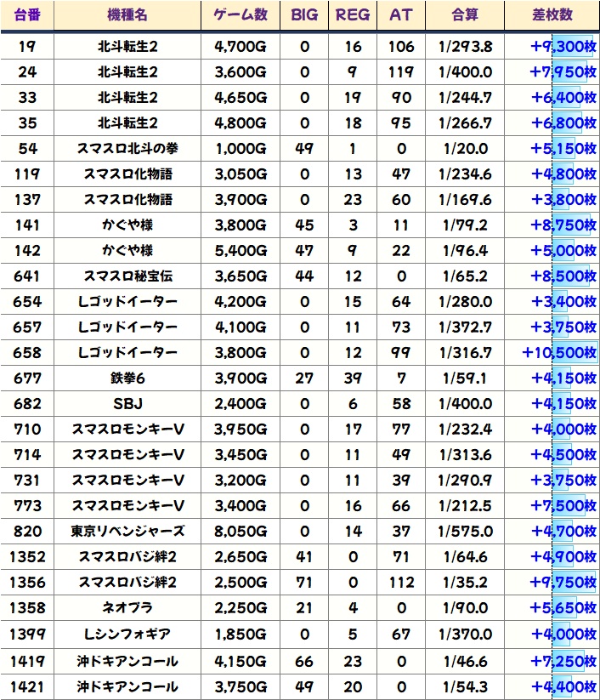
Task: Click the 合算 column header
Action: [465, 15]
